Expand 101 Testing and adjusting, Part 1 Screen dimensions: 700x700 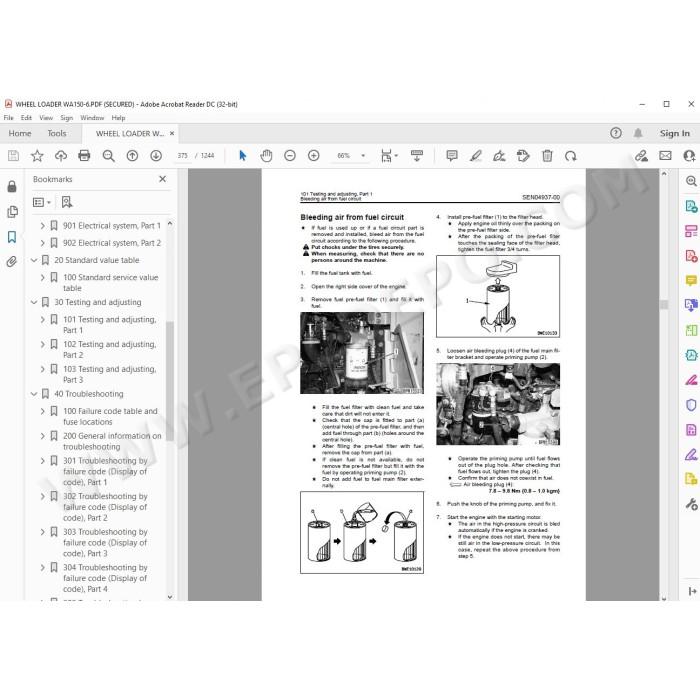pos(42,320)
